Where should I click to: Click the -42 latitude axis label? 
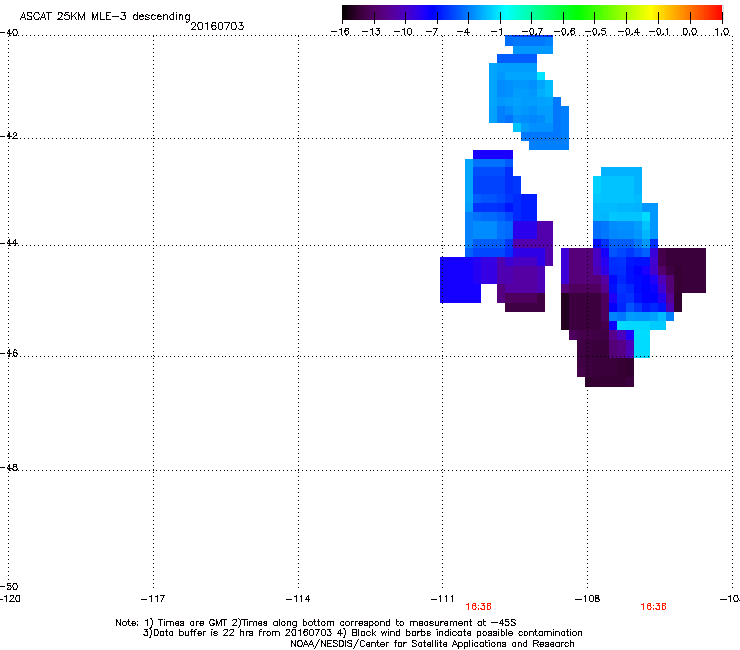9,135
